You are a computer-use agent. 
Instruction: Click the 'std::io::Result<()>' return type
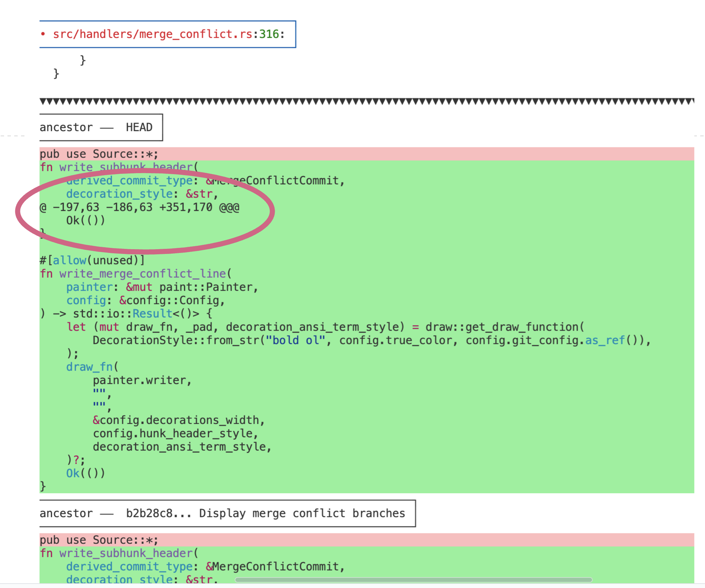[x=136, y=314]
